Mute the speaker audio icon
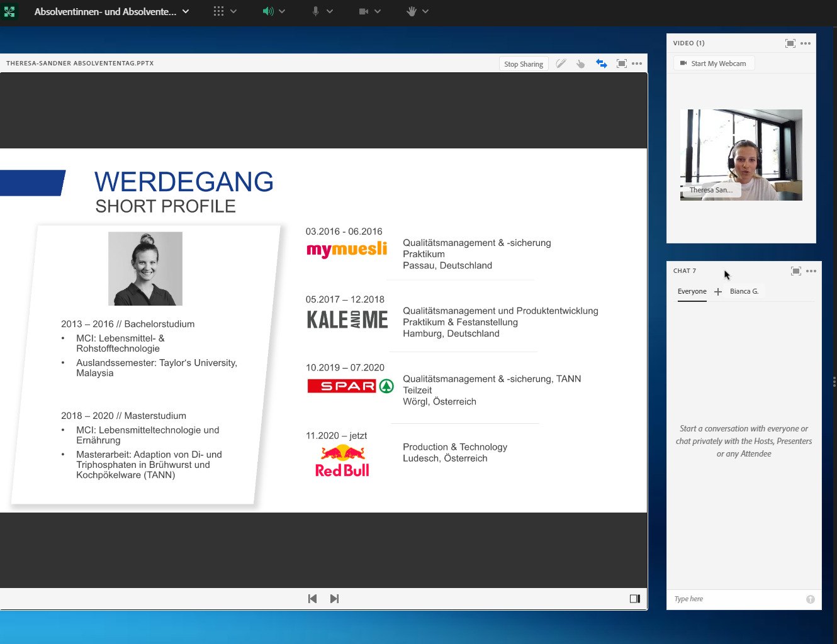The width and height of the screenshot is (837, 644). (x=268, y=11)
